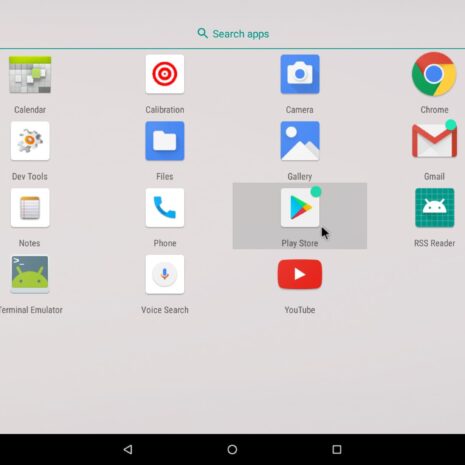This screenshot has width=465, height=465.
Task: Click the "Dev Tools" label
Action: 30,176
